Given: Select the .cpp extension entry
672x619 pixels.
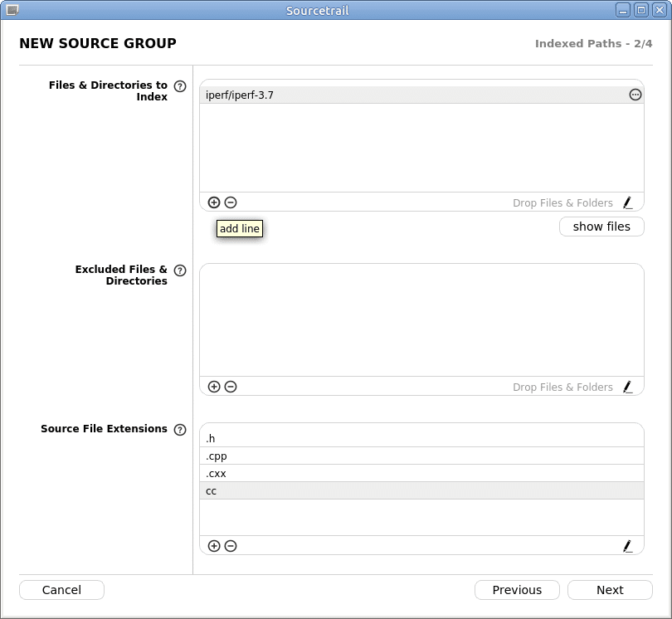Looking at the screenshot, I should click(415, 456).
